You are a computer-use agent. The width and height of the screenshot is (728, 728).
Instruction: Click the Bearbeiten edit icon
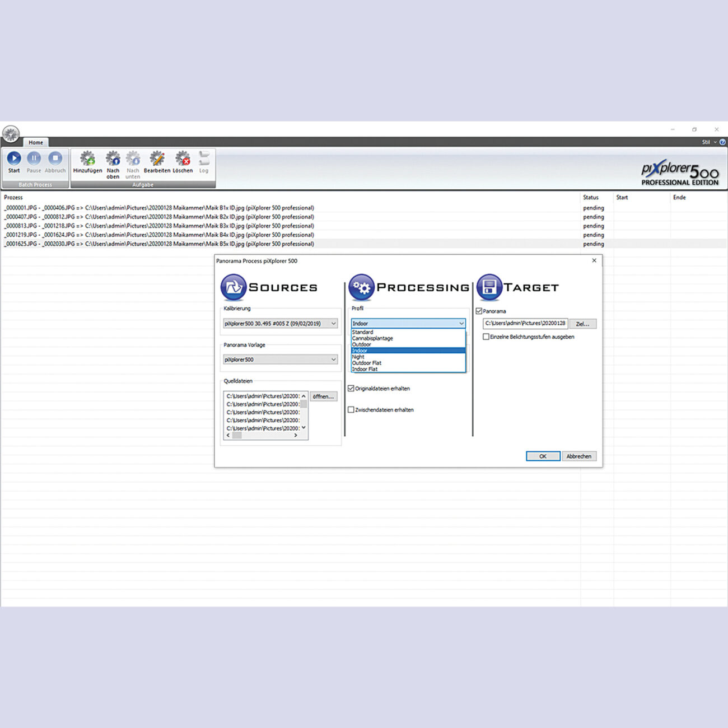157,158
